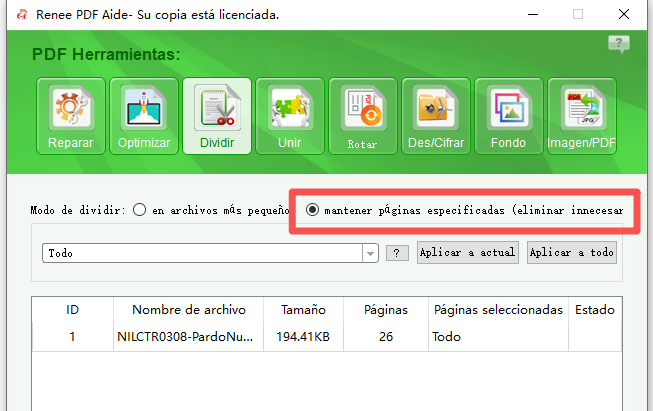Click the 'Páginas' column header
The height and width of the screenshot is (411, 653).
click(386, 310)
